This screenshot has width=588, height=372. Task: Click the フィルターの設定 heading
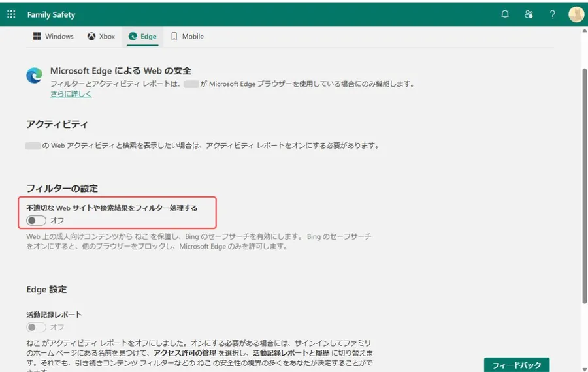click(62, 189)
